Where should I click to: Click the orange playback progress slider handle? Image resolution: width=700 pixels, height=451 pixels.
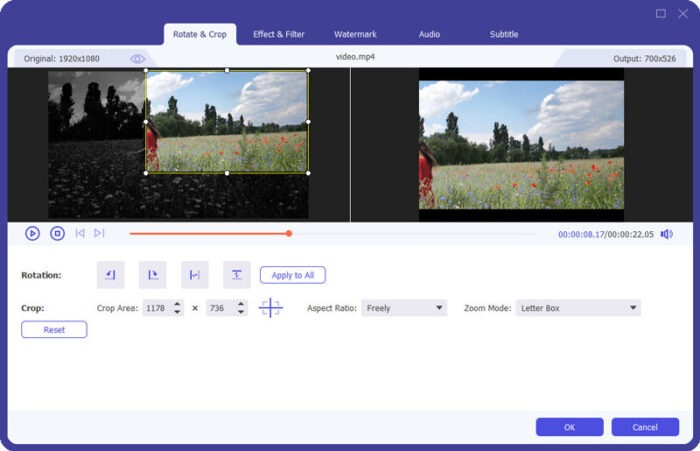click(289, 233)
